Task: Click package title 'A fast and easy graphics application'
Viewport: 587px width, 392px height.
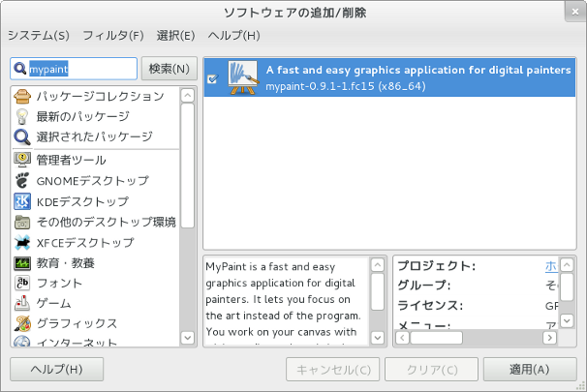Action: tap(418, 70)
